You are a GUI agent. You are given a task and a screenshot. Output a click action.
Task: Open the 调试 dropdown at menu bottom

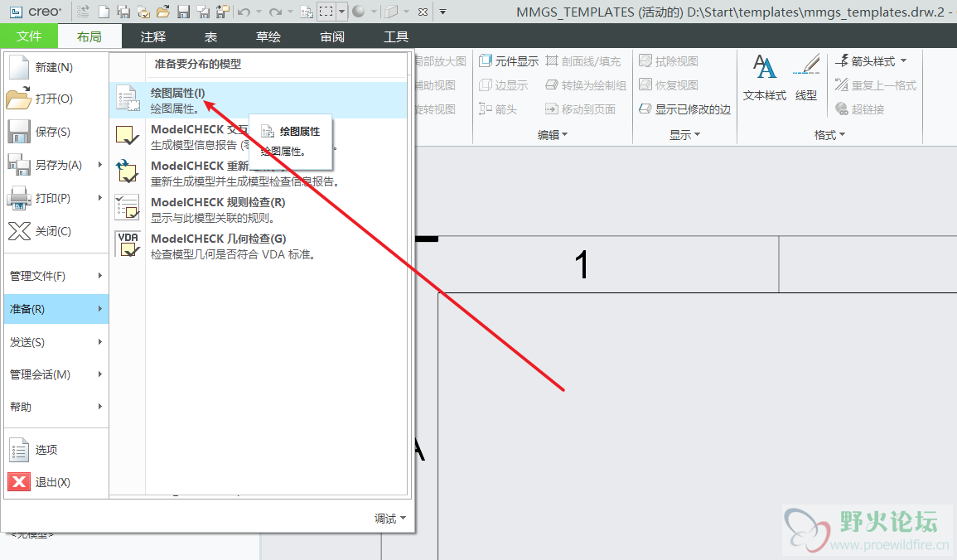(390, 519)
